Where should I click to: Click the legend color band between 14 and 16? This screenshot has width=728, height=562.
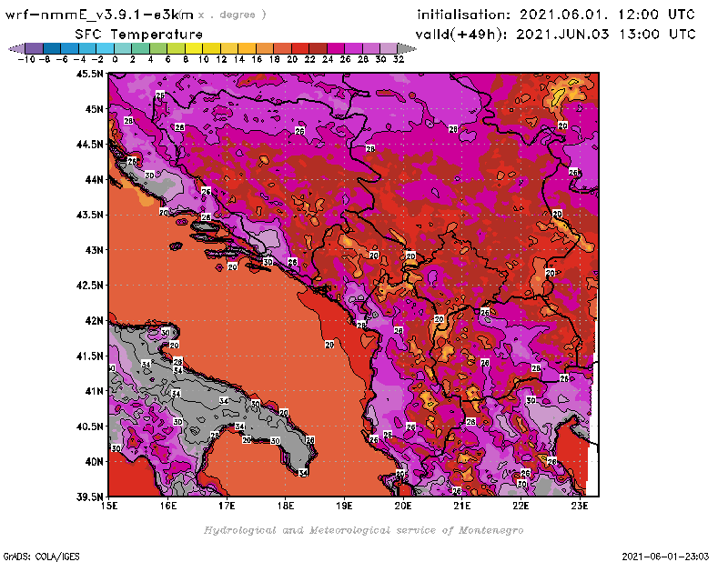pyautogui.click(x=248, y=48)
